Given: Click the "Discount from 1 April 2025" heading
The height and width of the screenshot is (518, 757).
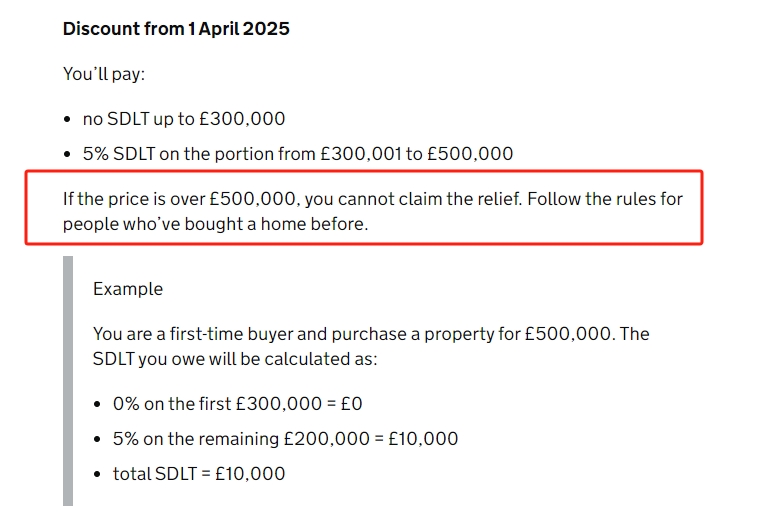Looking at the screenshot, I should (x=176, y=29).
